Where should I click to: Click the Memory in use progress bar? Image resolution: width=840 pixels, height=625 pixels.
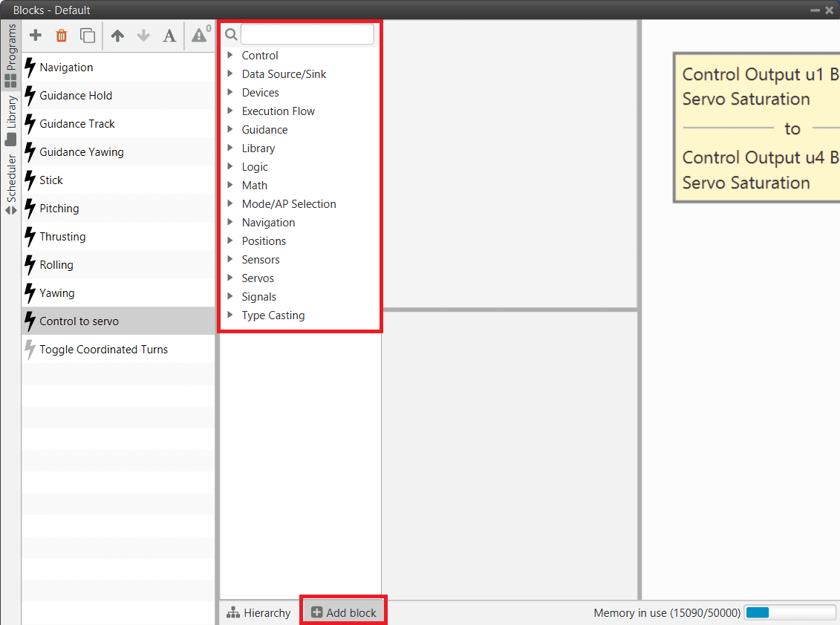click(789, 613)
